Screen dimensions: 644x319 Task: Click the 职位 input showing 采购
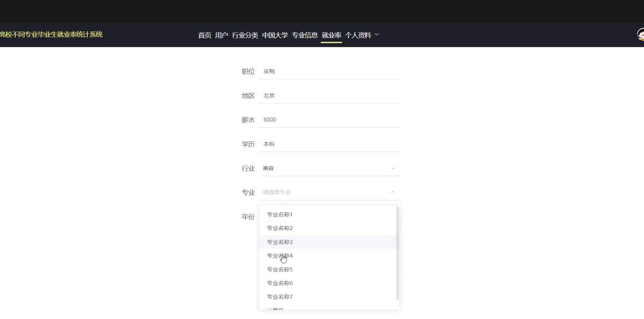pyautogui.click(x=329, y=71)
